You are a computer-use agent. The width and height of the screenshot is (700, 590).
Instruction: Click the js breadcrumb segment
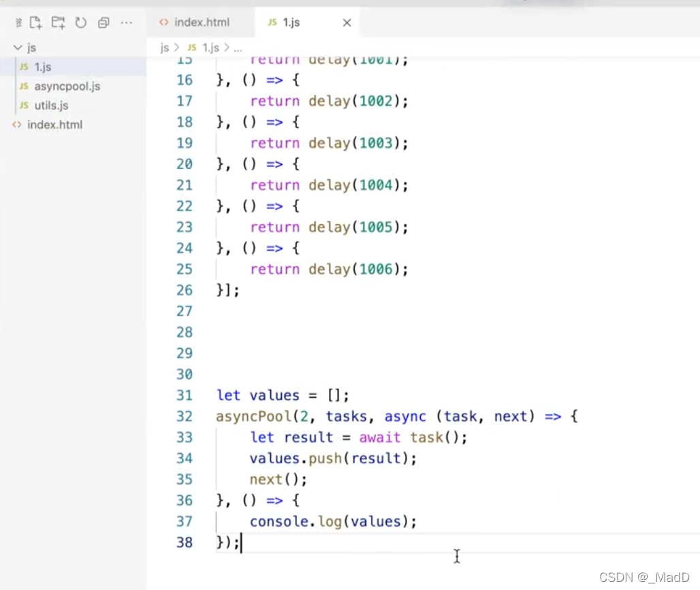165,47
